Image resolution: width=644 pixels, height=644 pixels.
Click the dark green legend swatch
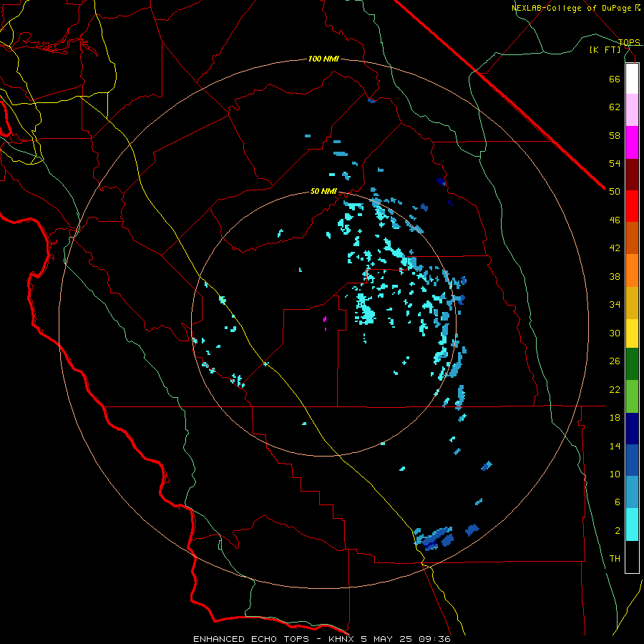pos(632,364)
